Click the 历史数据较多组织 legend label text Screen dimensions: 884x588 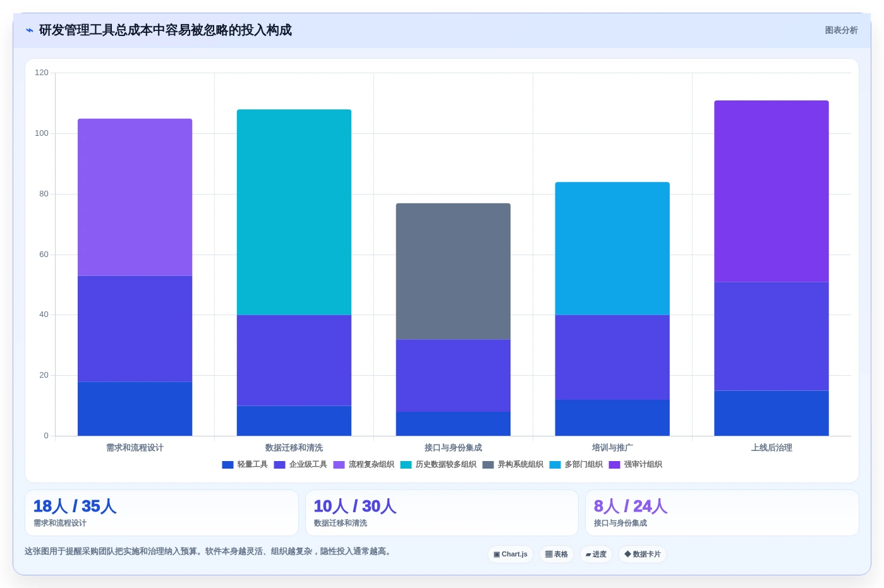[x=445, y=465]
